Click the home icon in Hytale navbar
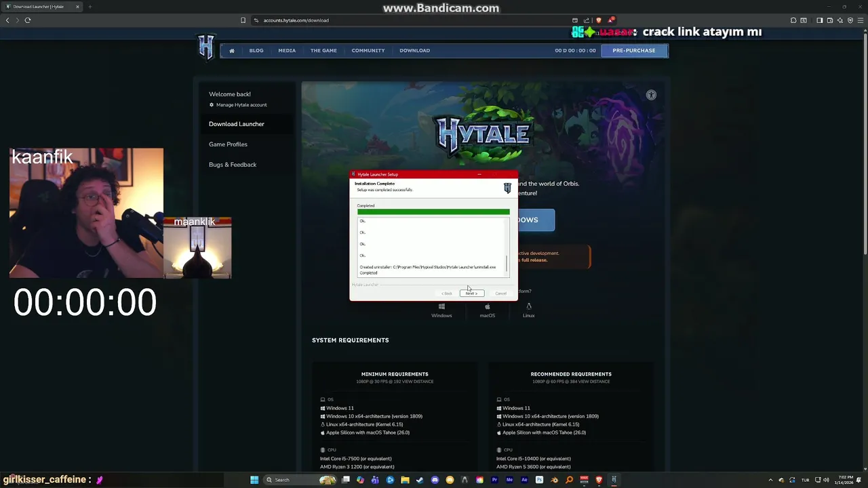Image resolution: width=868 pixels, height=488 pixels. click(x=232, y=50)
